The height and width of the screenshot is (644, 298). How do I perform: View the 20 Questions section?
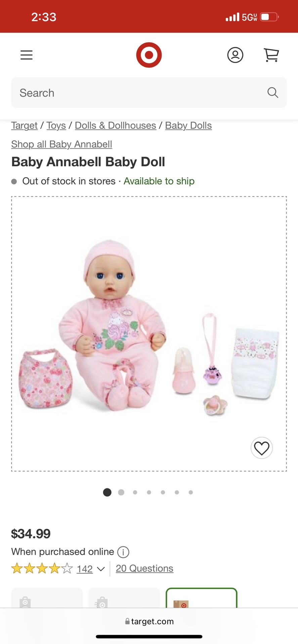(144, 569)
